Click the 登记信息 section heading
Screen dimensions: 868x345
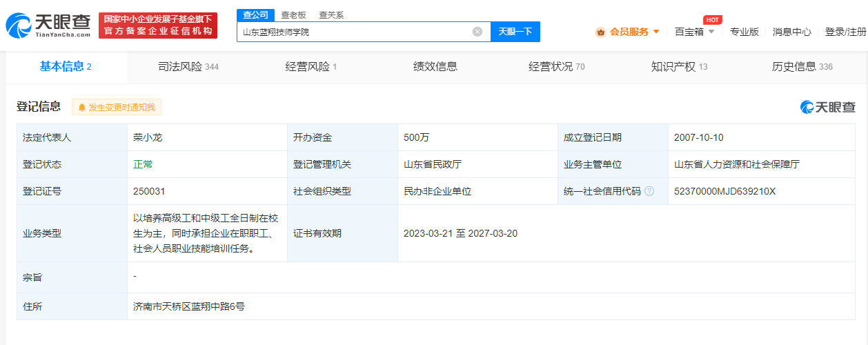click(x=39, y=106)
